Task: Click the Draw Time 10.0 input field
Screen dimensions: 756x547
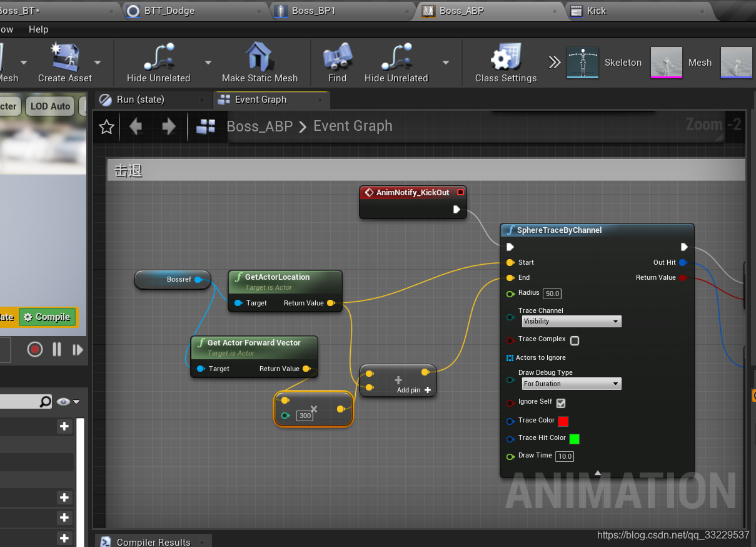Action: (x=565, y=456)
